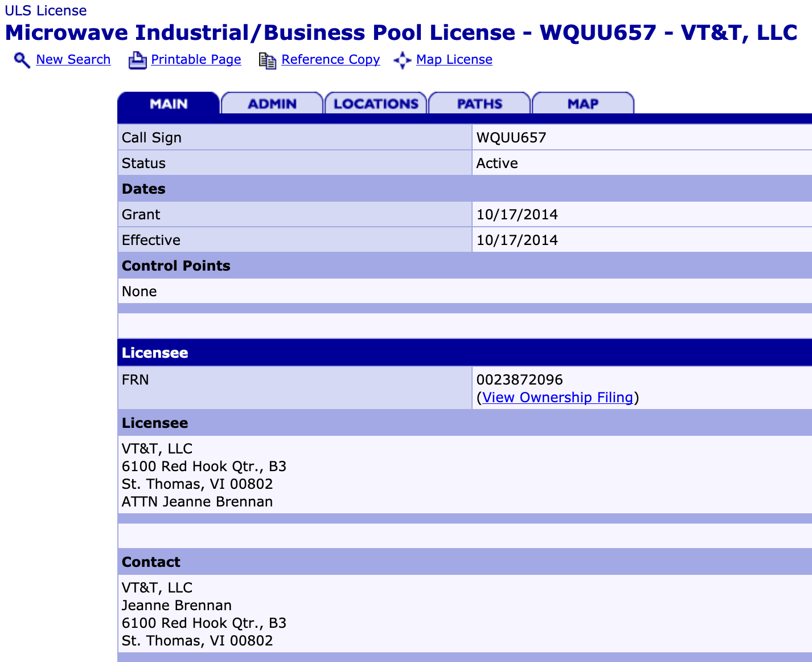Follow the Map License link

click(x=454, y=59)
